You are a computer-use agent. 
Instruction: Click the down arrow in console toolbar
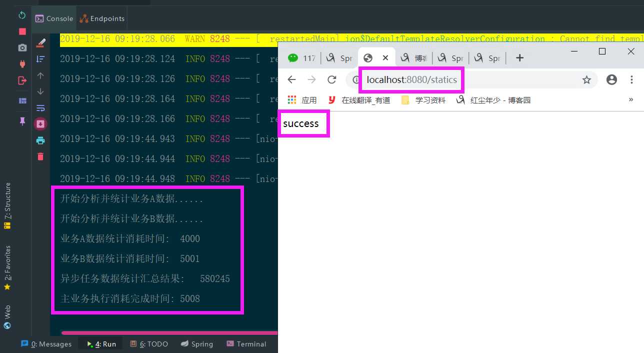[40, 91]
